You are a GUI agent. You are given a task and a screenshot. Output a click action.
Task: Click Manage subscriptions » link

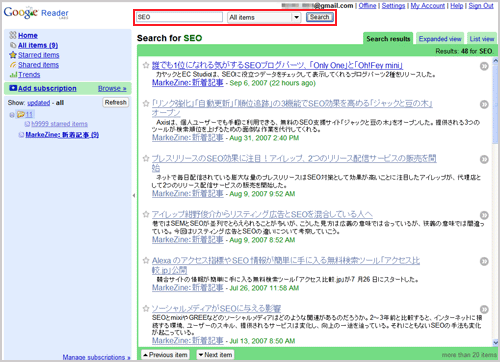click(x=96, y=357)
